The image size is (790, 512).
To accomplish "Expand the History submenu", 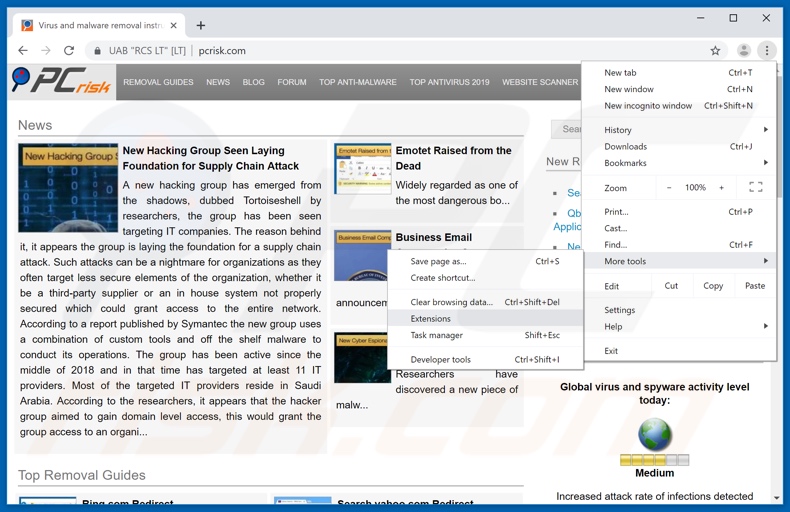I will (678, 130).
